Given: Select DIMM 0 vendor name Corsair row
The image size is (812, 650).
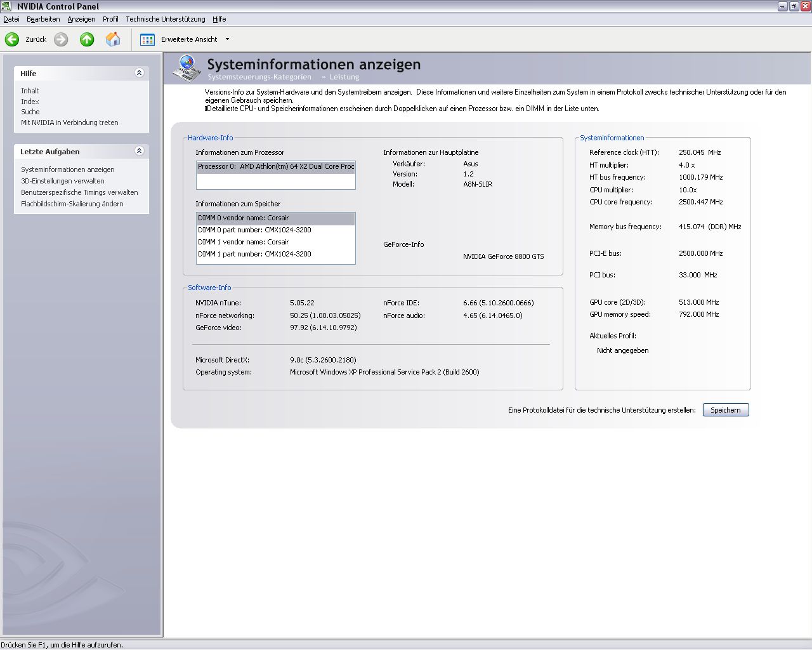Looking at the screenshot, I should (276, 218).
